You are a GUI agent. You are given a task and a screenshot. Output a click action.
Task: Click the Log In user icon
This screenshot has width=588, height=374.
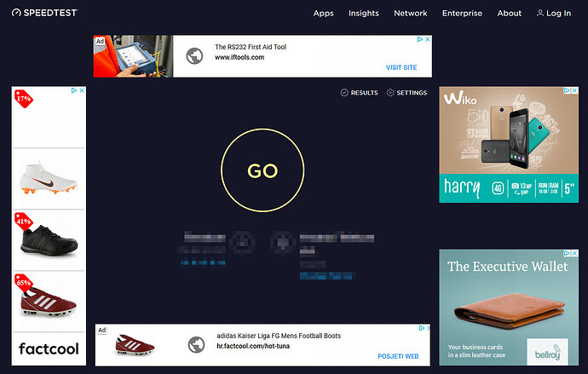pos(540,14)
